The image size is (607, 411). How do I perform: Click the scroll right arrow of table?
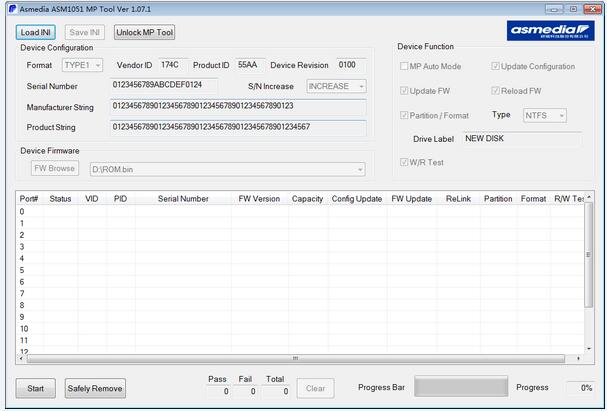coord(578,358)
